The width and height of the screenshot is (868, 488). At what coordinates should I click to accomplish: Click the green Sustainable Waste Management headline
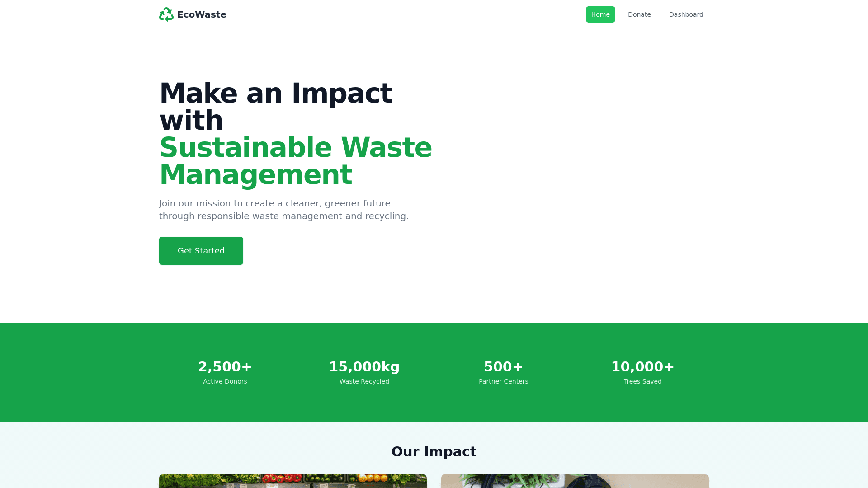(x=296, y=161)
